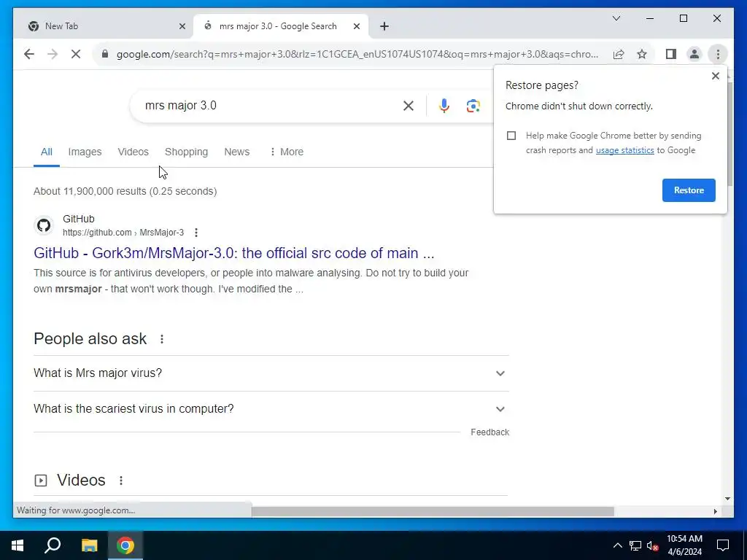This screenshot has height=560, width=747.
Task: Expand 'What is the scariest virus in computer?'
Action: point(271,409)
